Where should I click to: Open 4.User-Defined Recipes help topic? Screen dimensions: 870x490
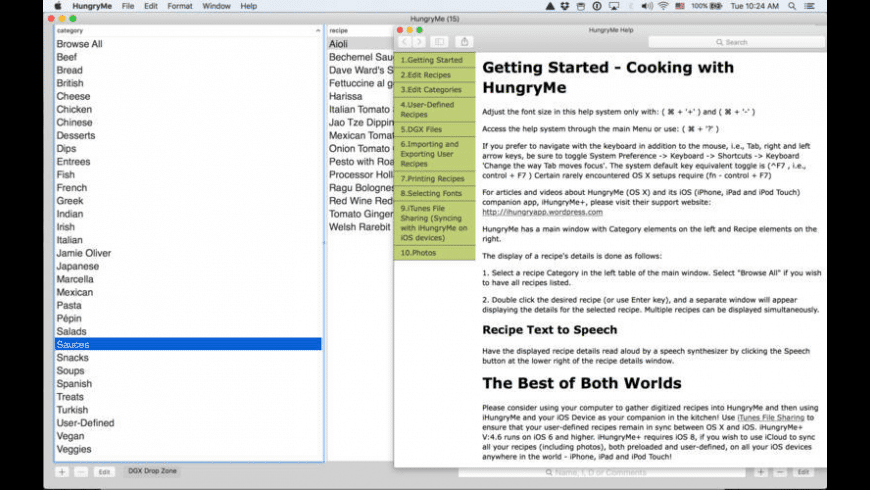point(434,109)
